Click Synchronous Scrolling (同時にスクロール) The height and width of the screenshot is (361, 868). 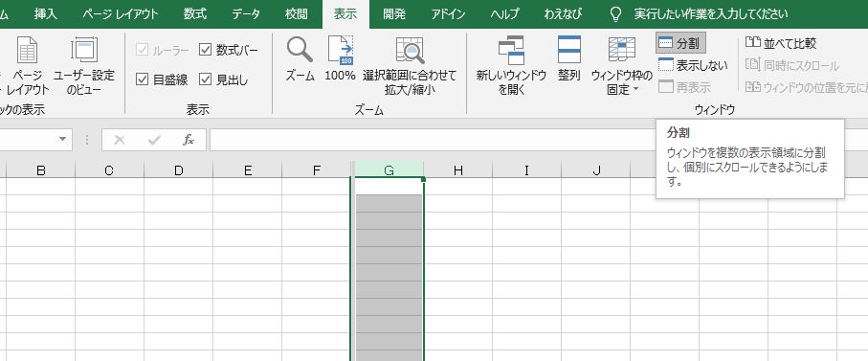tap(792, 65)
